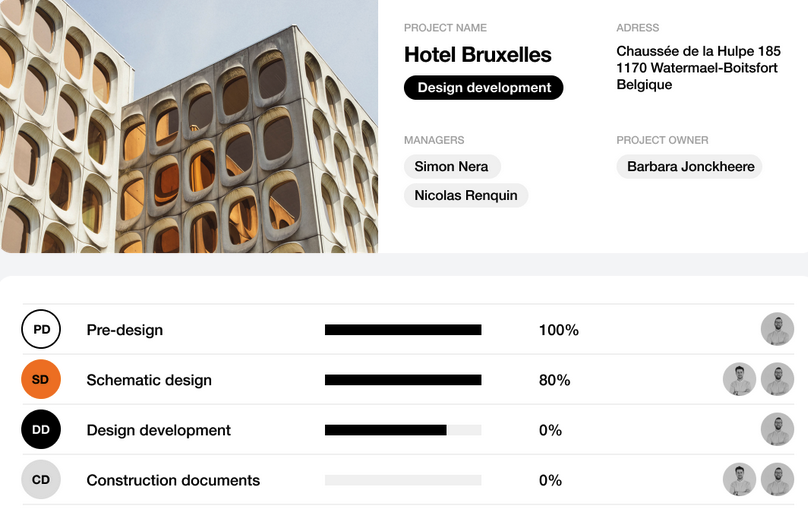Click the Schematic design progress bar
Image resolution: width=808 pixels, height=525 pixels.
403,380
